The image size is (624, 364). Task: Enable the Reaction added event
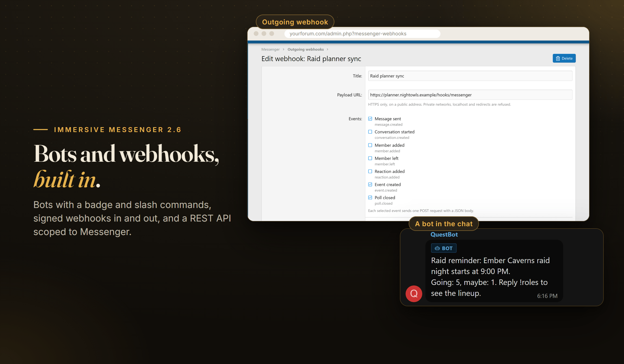click(x=370, y=171)
